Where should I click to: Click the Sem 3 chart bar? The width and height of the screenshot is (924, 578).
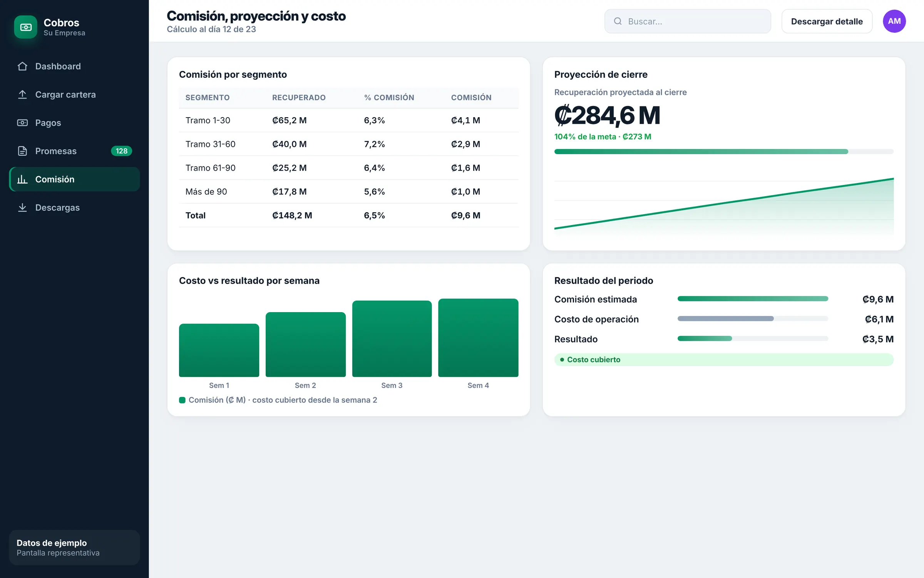click(392, 339)
